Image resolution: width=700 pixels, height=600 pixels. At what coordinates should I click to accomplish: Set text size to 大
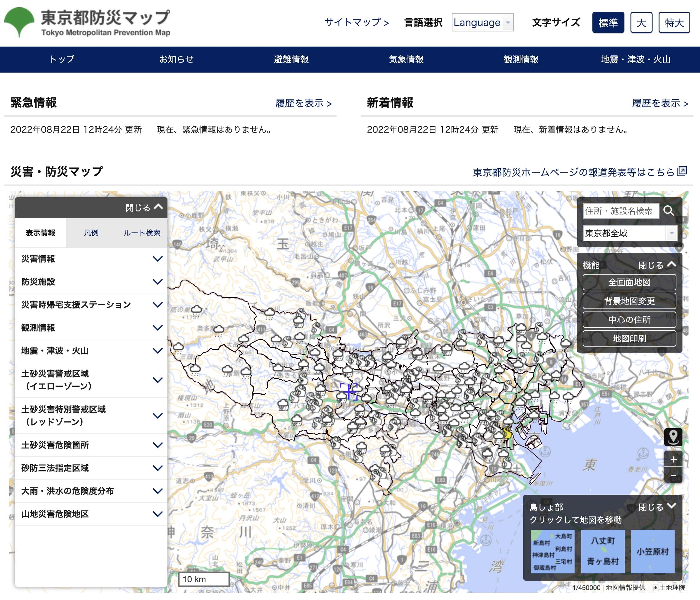click(641, 23)
